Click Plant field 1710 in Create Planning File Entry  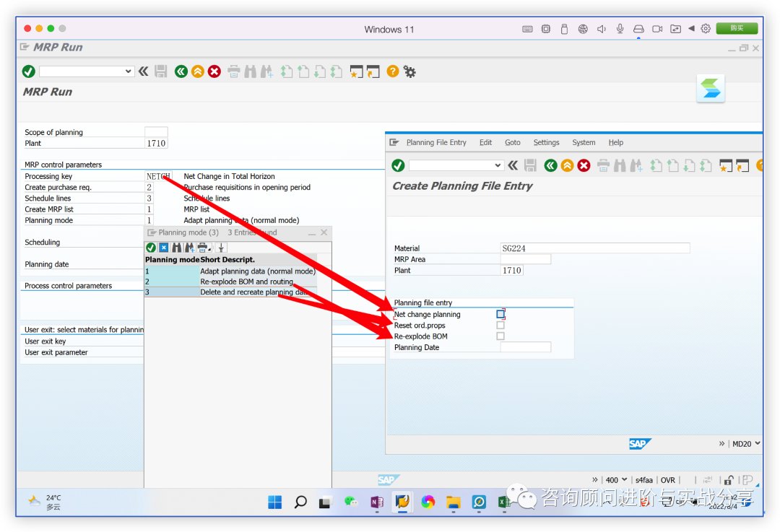tap(512, 271)
